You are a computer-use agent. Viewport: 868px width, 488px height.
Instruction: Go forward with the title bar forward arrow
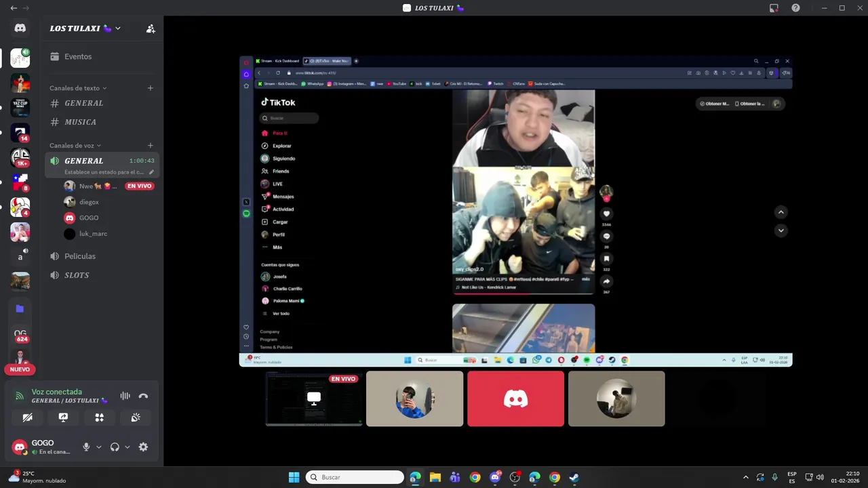pyautogui.click(x=26, y=8)
